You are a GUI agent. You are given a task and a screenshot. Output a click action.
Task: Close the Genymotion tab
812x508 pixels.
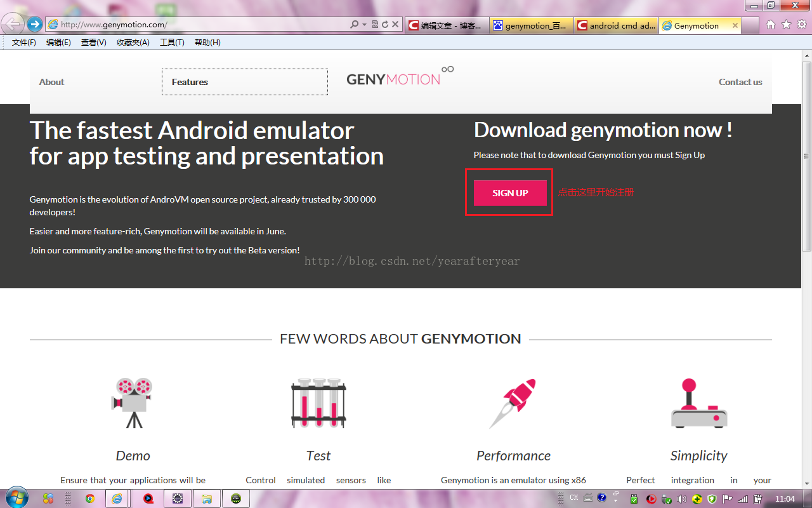[735, 25]
